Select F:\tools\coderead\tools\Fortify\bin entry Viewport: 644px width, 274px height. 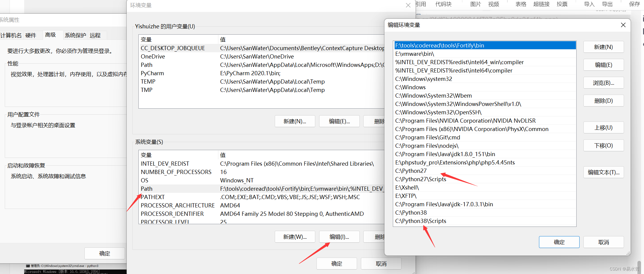(x=485, y=45)
